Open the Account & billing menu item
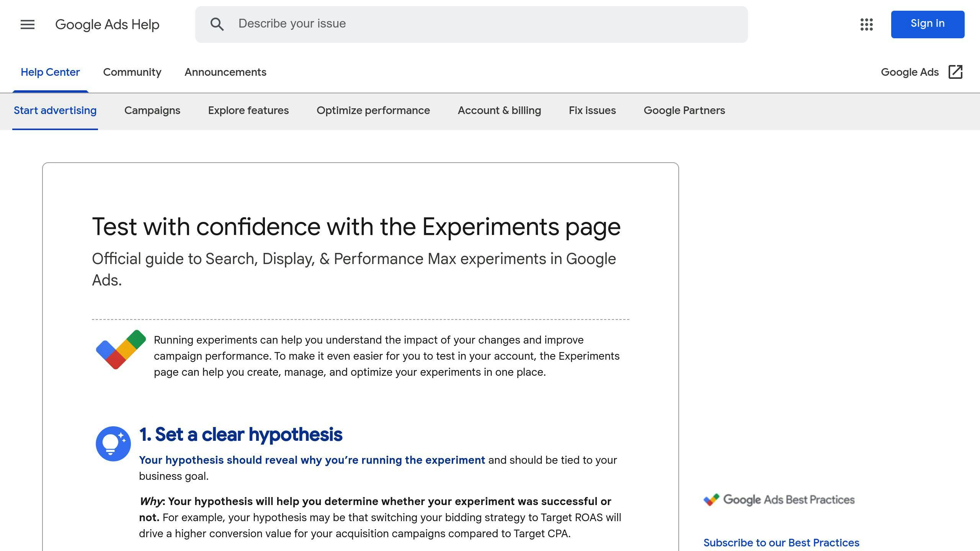 click(499, 111)
